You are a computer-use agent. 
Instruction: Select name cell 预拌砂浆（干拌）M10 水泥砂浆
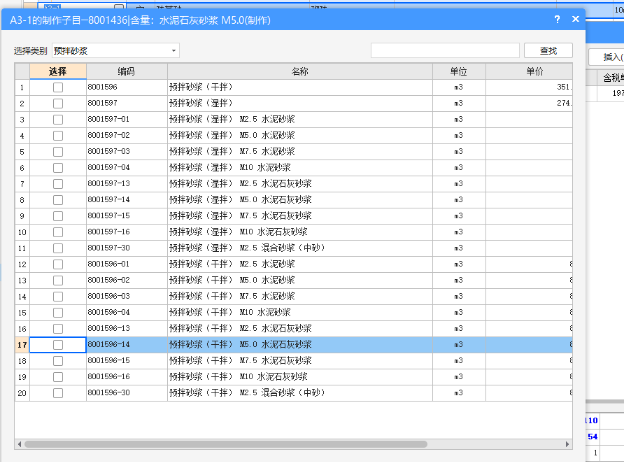click(300, 312)
